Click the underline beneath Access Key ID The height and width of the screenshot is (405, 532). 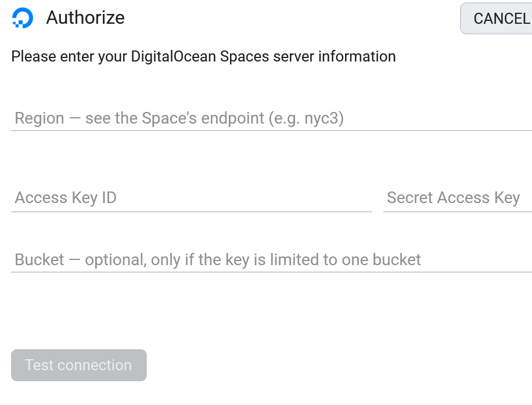191,212
